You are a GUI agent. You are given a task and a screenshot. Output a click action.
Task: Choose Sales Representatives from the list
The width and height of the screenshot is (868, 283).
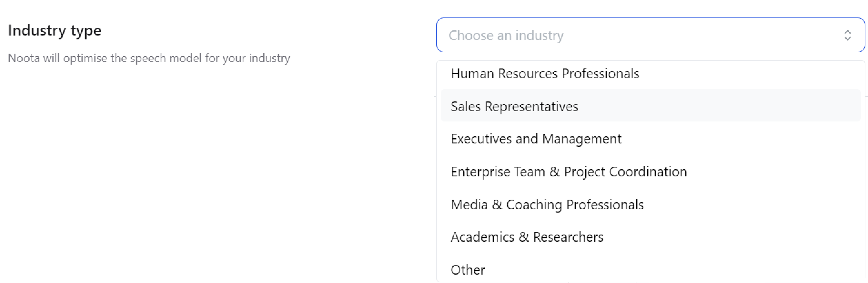[514, 106]
